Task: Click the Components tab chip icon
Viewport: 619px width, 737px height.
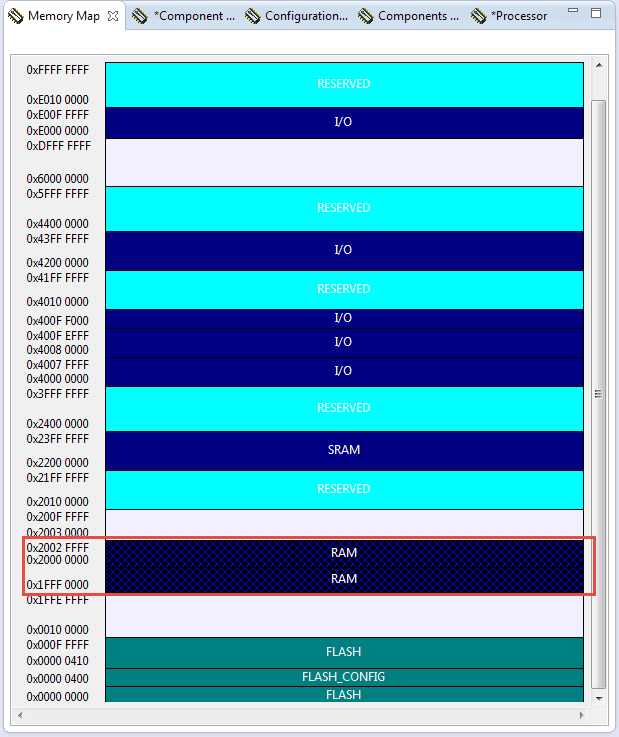Action: pos(367,16)
